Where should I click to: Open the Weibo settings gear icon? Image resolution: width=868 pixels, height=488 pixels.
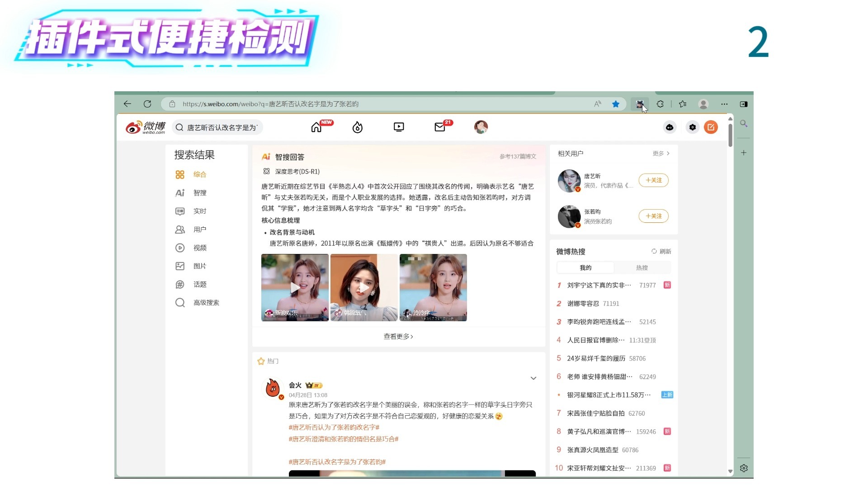pyautogui.click(x=693, y=127)
